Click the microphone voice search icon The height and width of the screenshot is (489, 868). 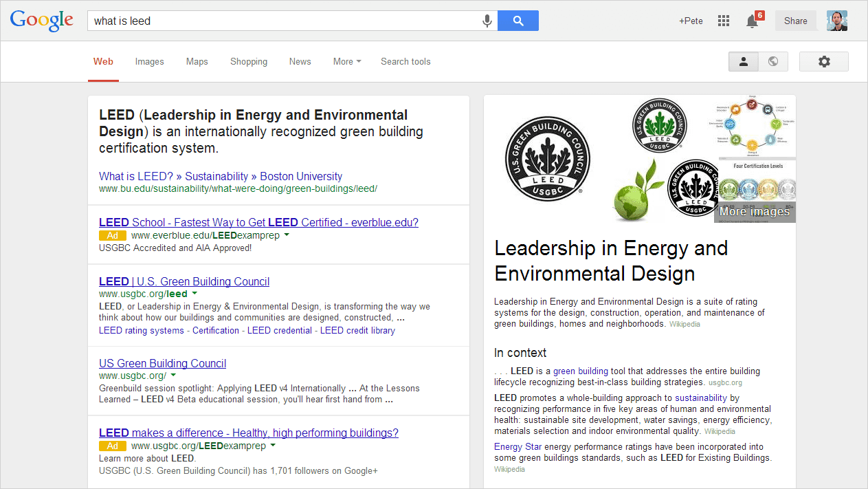pyautogui.click(x=487, y=21)
